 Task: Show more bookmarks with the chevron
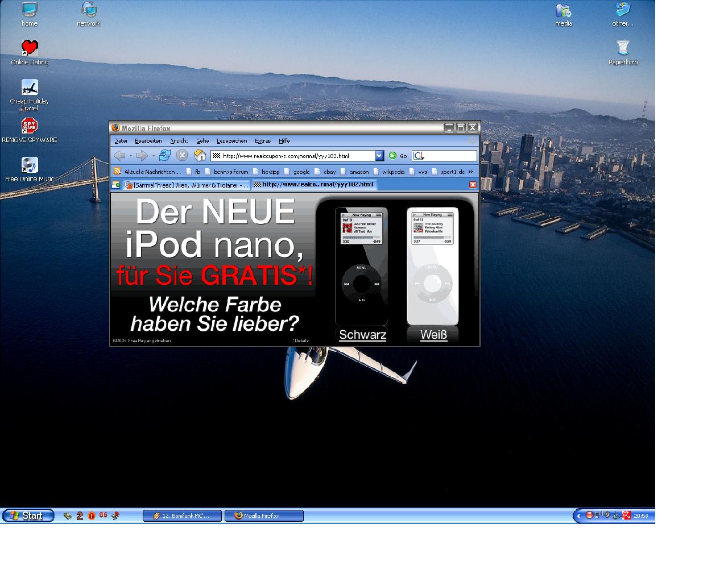click(471, 172)
